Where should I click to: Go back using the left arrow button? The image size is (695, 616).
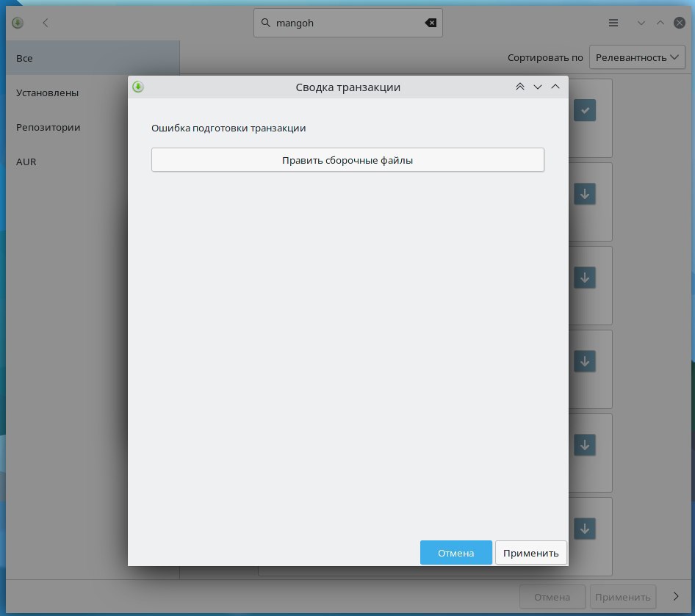pos(46,23)
